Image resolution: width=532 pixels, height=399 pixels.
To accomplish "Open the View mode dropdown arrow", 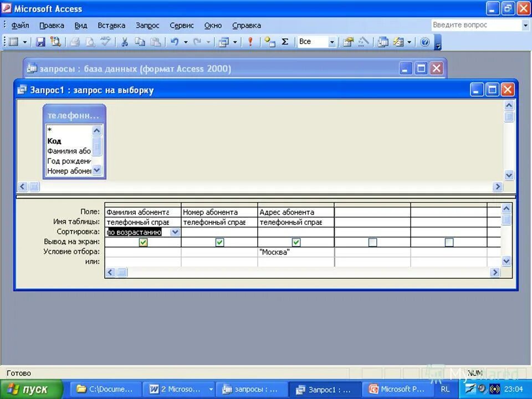I will [25, 42].
